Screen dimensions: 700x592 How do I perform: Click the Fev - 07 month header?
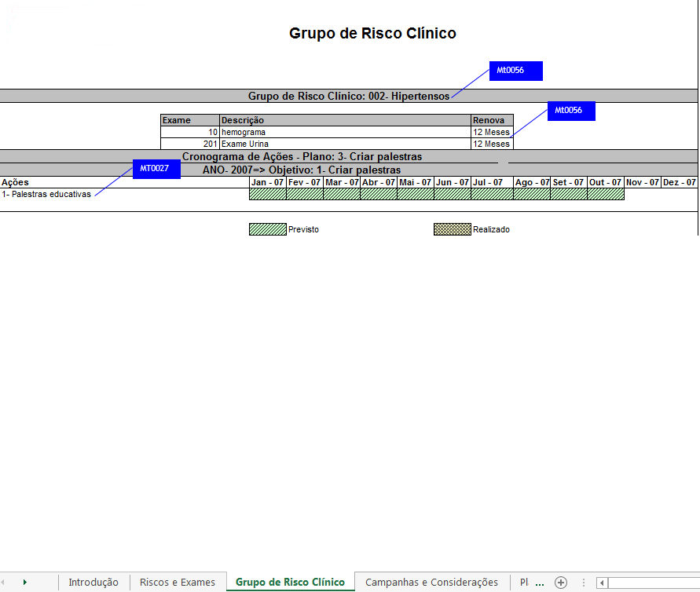coord(305,182)
